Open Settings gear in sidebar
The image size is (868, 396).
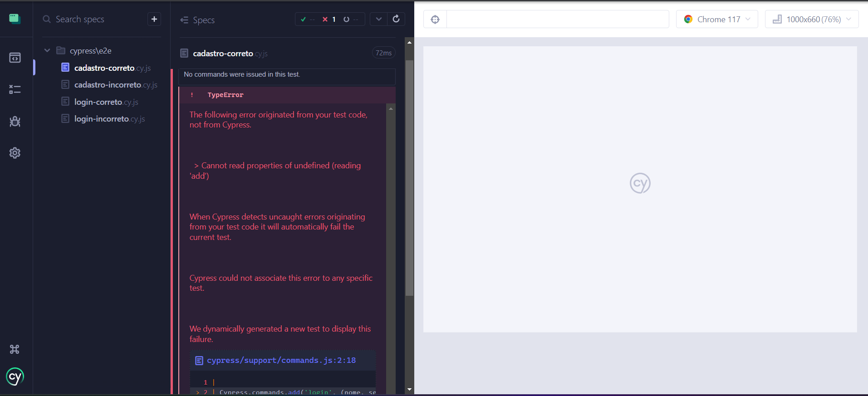(15, 153)
